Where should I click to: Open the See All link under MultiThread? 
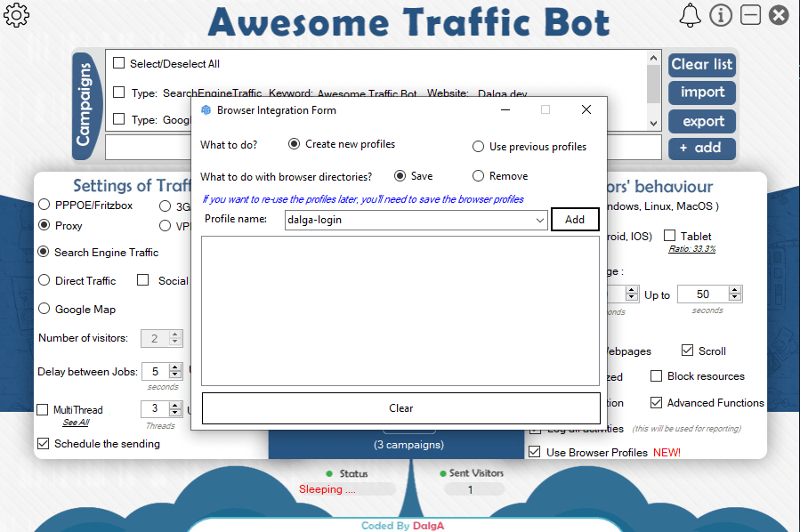click(x=76, y=423)
